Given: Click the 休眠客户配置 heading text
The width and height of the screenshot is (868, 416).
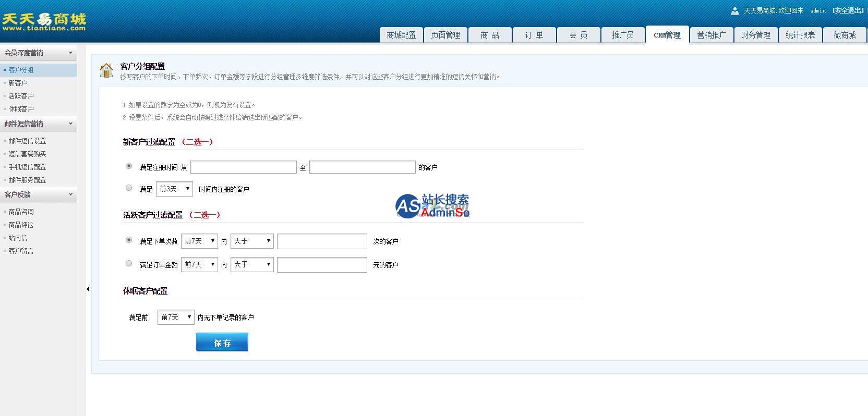Looking at the screenshot, I should (x=145, y=291).
